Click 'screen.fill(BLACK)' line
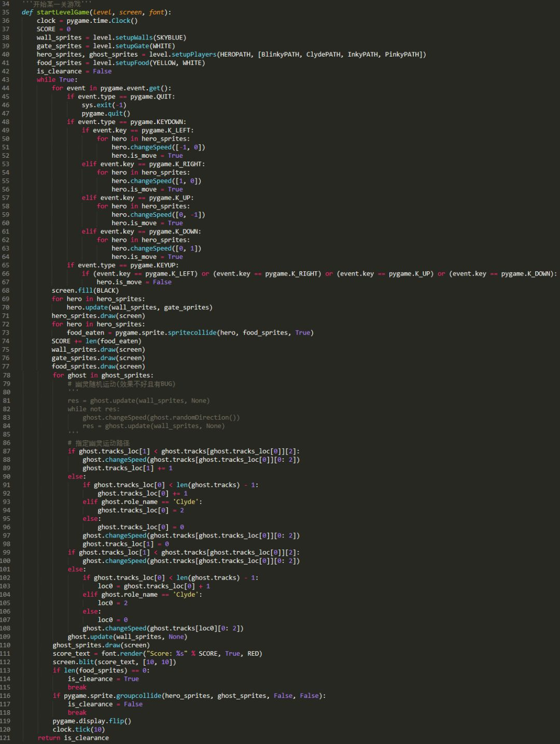 coord(85,291)
